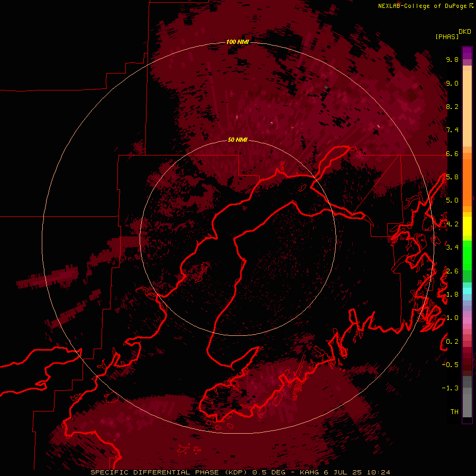The image size is (476, 476).
Task: Click the 6.6 value on the scale
Action: coord(452,153)
